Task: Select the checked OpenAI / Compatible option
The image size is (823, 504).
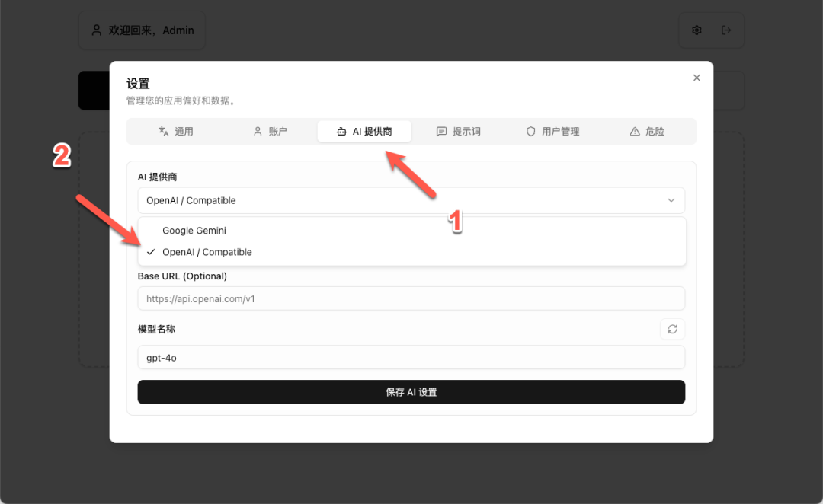Action: (207, 252)
